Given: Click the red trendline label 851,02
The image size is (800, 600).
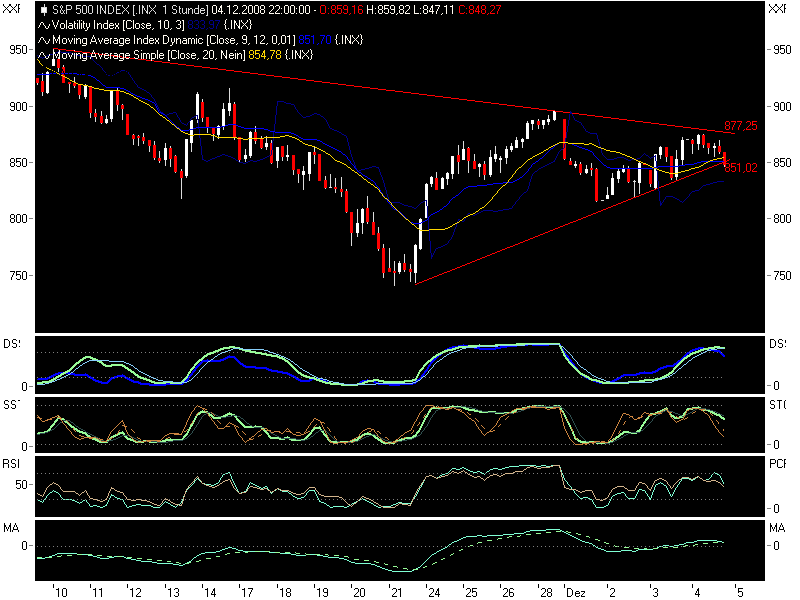Looking at the screenshot, I should click(741, 168).
